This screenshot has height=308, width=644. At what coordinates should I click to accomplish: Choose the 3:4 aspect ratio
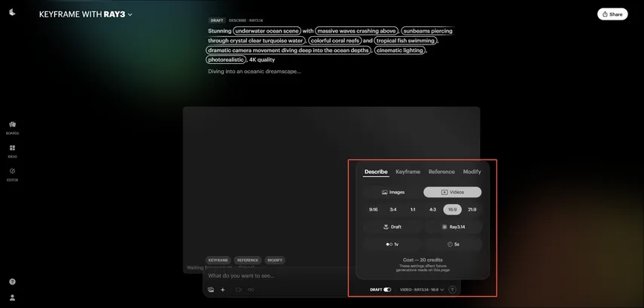[393, 209]
